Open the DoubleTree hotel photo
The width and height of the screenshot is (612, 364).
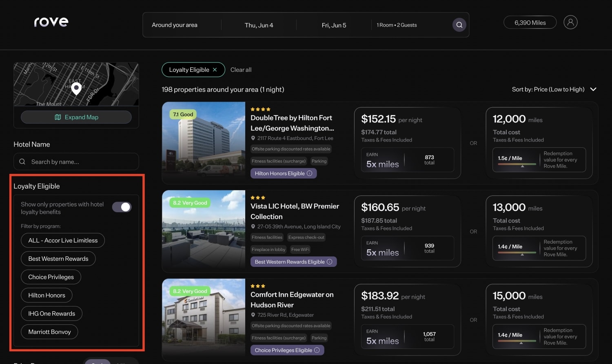204,143
